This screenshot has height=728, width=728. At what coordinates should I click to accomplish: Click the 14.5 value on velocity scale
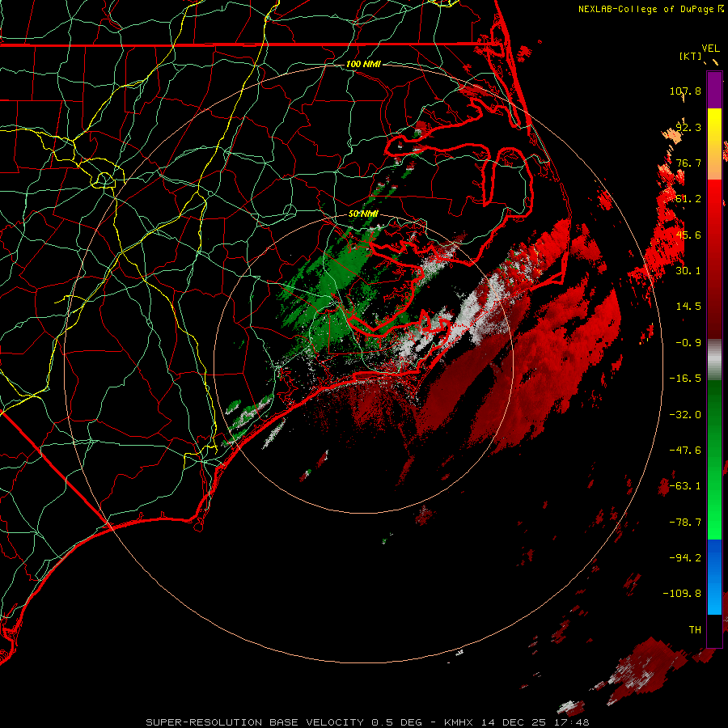coord(688,306)
